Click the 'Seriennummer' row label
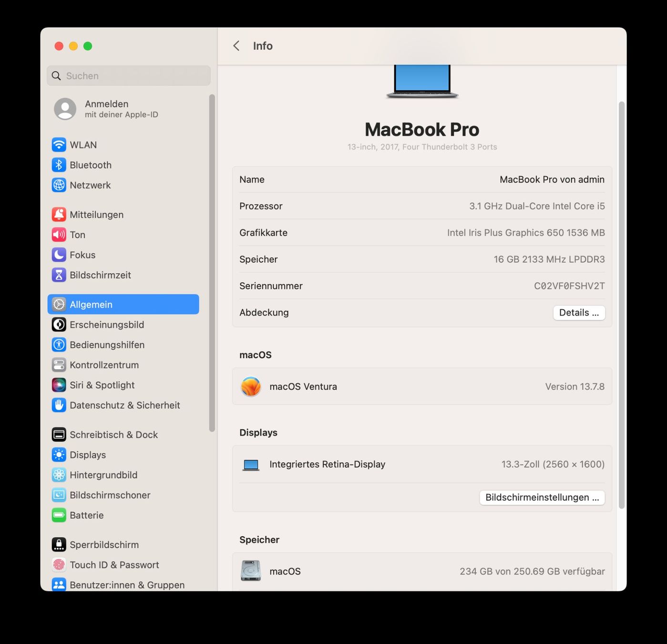Screen dimensions: 667x644 [x=271, y=286]
